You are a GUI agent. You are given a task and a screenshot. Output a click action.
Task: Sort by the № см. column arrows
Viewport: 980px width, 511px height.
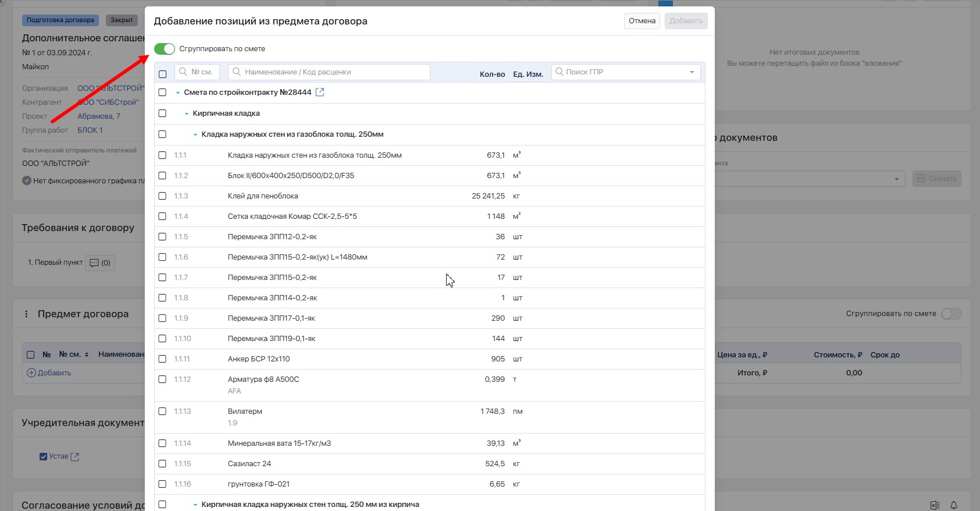[87, 354]
